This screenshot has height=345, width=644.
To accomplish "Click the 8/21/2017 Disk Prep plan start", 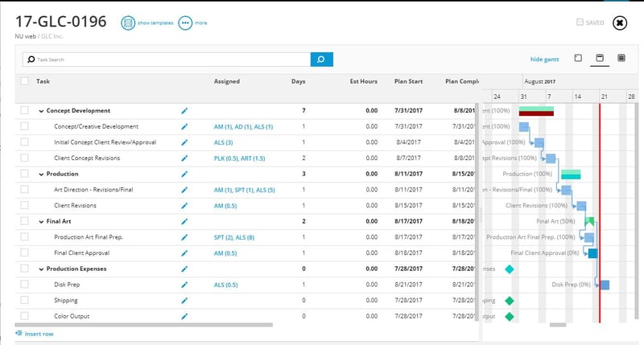I will pos(408,285).
